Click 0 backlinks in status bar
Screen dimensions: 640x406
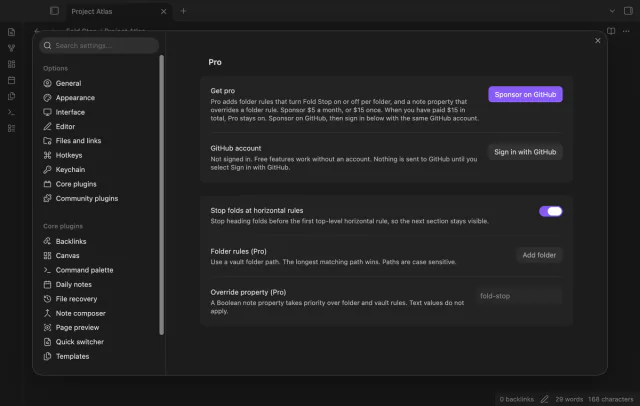tap(516, 399)
